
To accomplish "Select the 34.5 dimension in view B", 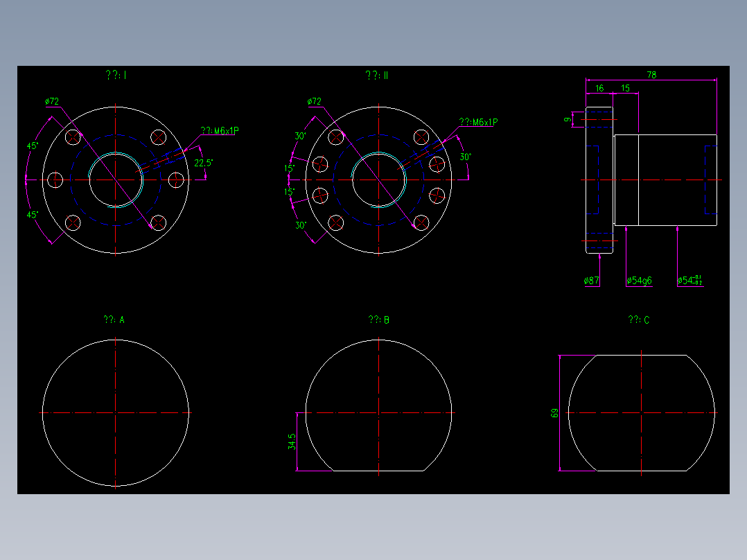I will coord(292,441).
